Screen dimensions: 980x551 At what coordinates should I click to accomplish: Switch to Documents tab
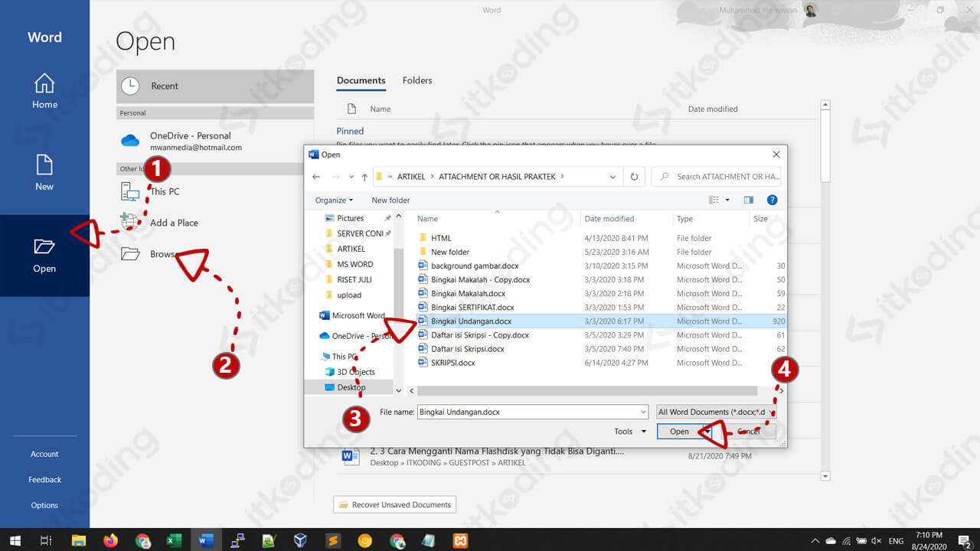[x=361, y=80]
